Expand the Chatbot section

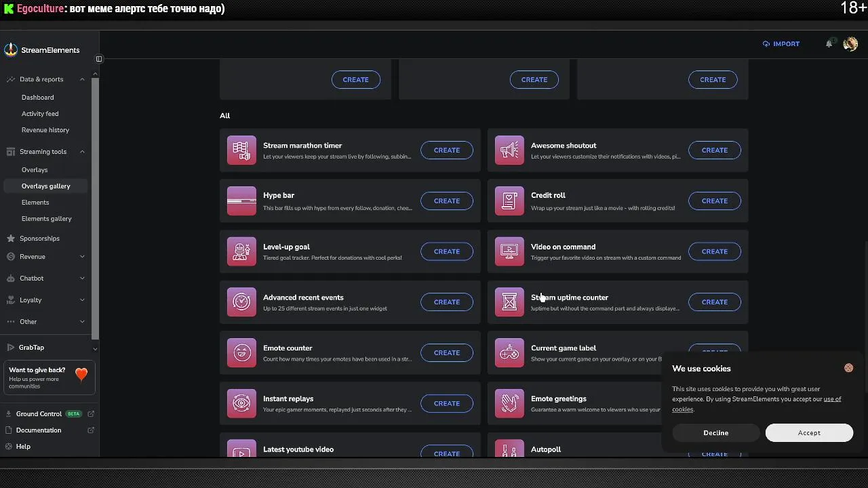[82, 279]
